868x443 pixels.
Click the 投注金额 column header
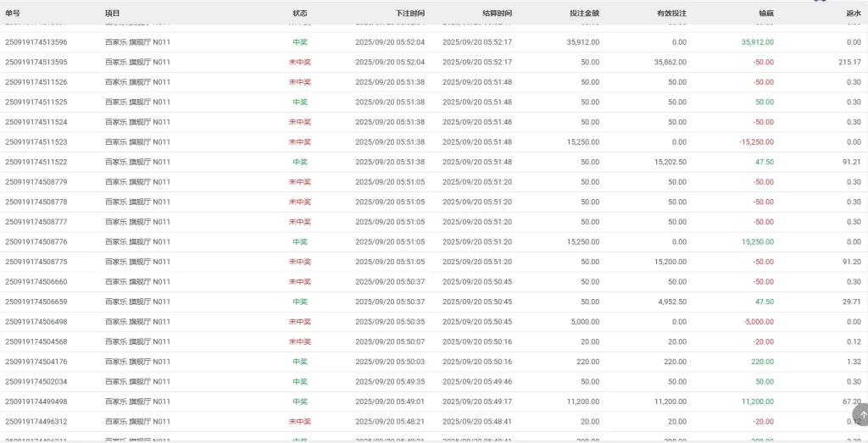(x=584, y=14)
